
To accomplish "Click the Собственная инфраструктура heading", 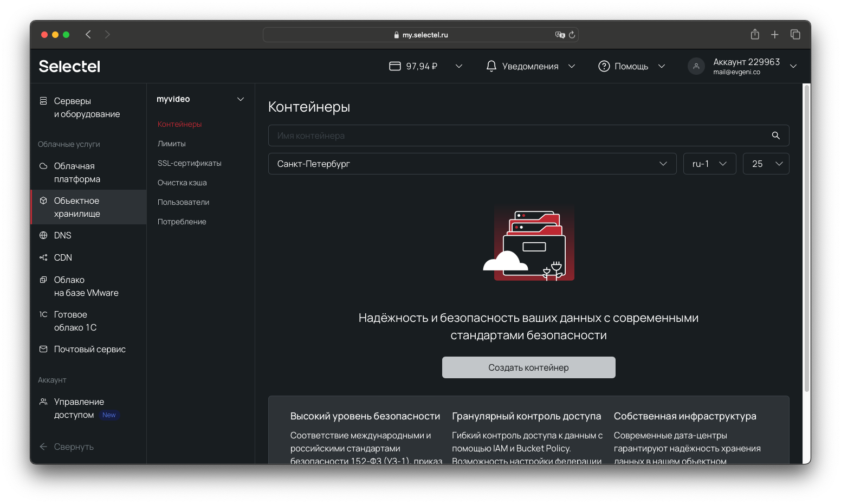I will [x=685, y=416].
